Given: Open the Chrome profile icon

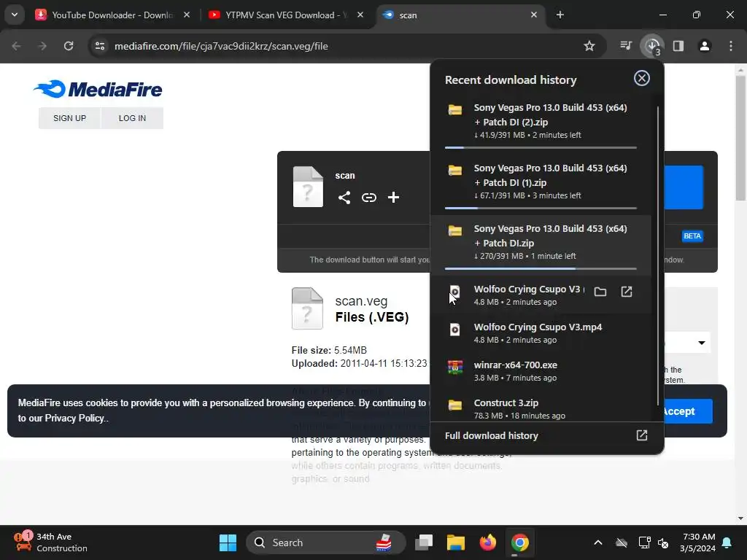Looking at the screenshot, I should pyautogui.click(x=705, y=46).
